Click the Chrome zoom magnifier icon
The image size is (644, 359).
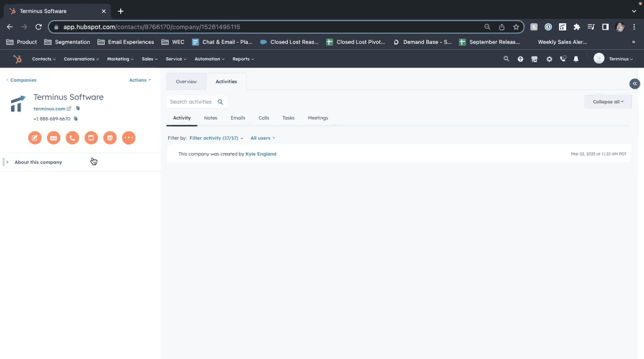(x=487, y=27)
